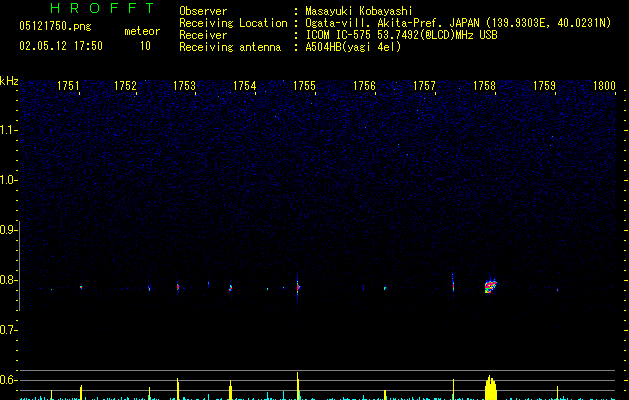The height and width of the screenshot is (400, 629).
Task: Click the 1751 time marker
Action: (x=68, y=86)
